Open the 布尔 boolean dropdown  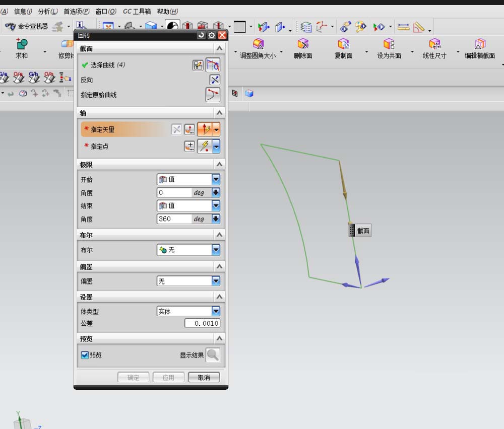tap(216, 250)
